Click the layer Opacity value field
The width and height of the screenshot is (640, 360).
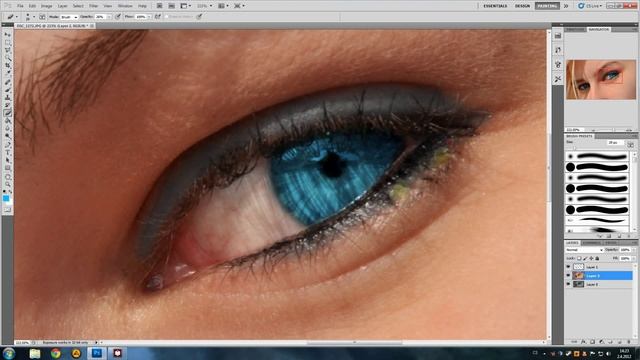(x=624, y=250)
